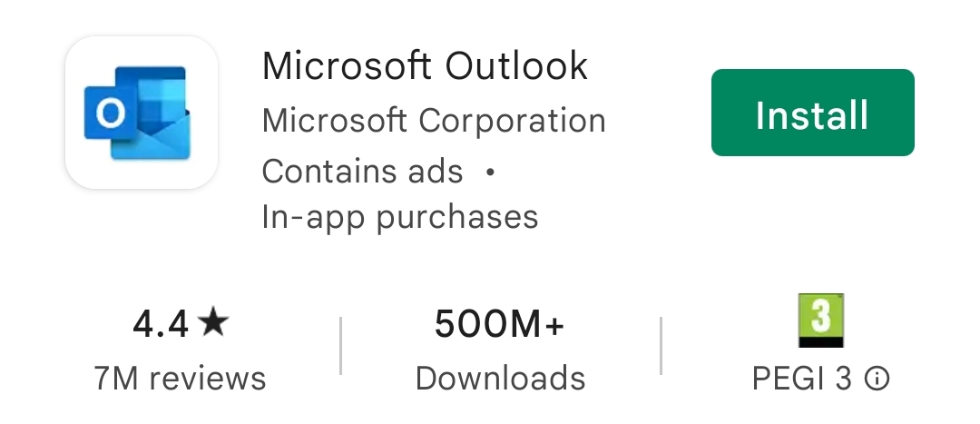The image size is (980, 424).
Task: Click divider between Downloads and PEGI
Action: coord(661,346)
